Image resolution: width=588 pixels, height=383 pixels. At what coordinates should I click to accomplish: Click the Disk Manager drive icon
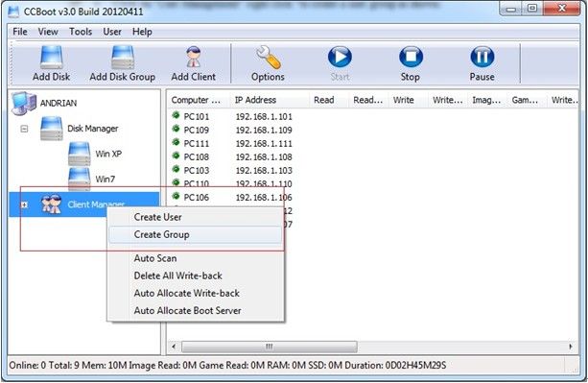[x=52, y=129]
